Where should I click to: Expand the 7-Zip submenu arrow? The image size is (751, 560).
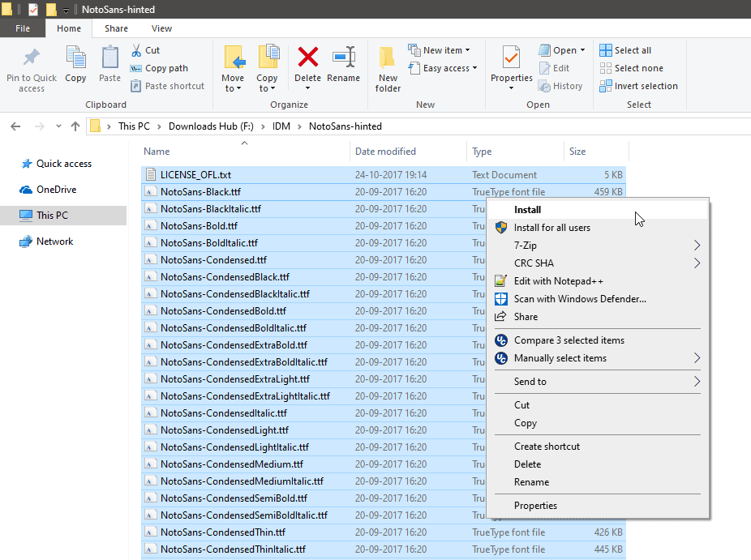click(697, 246)
